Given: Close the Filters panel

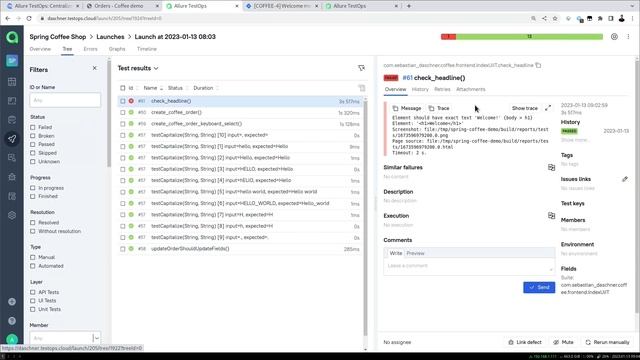Looking at the screenshot, I should coord(95,68).
